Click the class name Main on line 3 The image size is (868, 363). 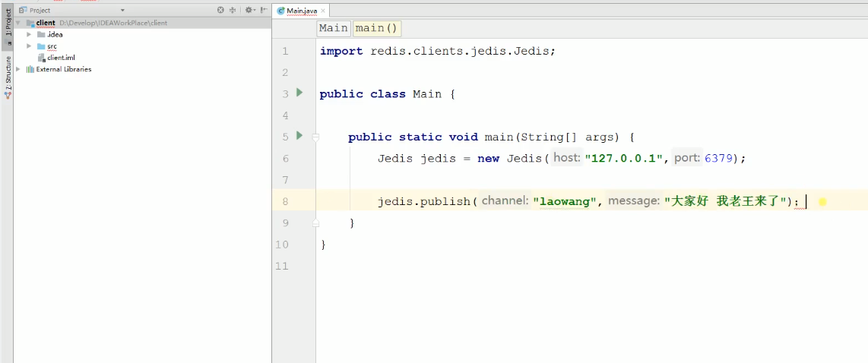[427, 94]
